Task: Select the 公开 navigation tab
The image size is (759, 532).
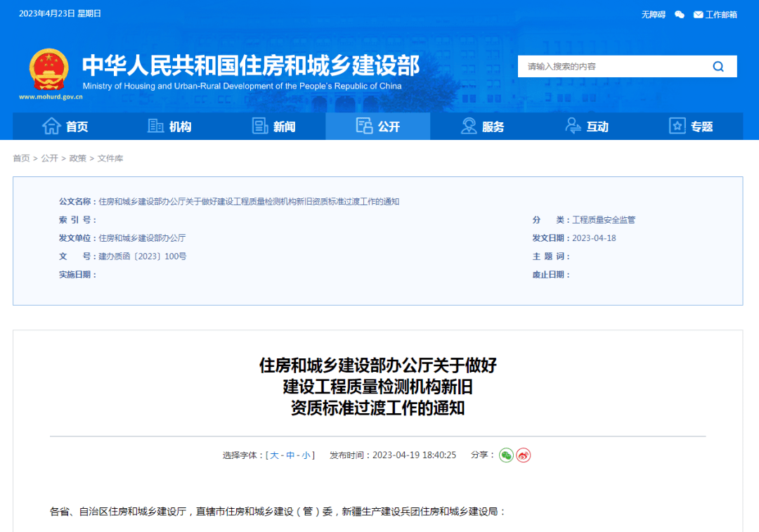Action: [378, 126]
